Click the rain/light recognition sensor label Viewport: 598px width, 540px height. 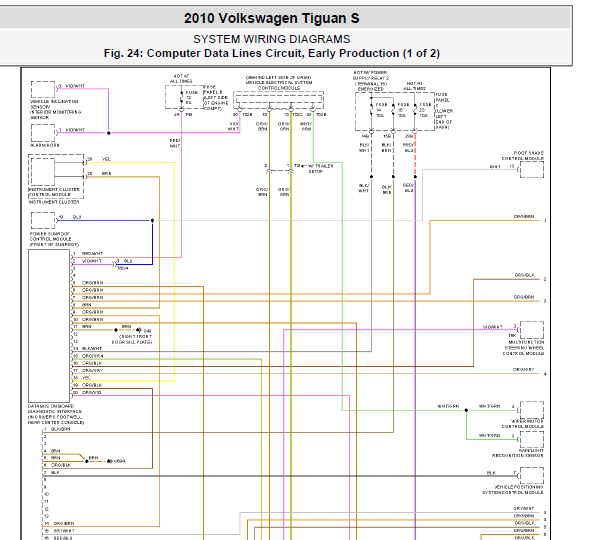[x=518, y=453]
